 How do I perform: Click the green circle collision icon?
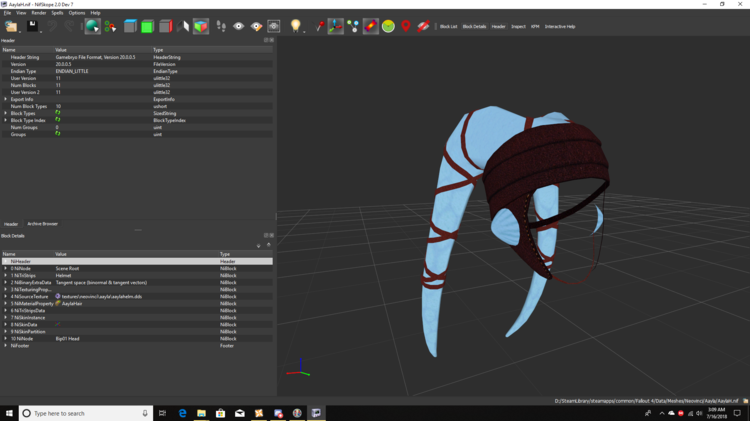pos(388,26)
